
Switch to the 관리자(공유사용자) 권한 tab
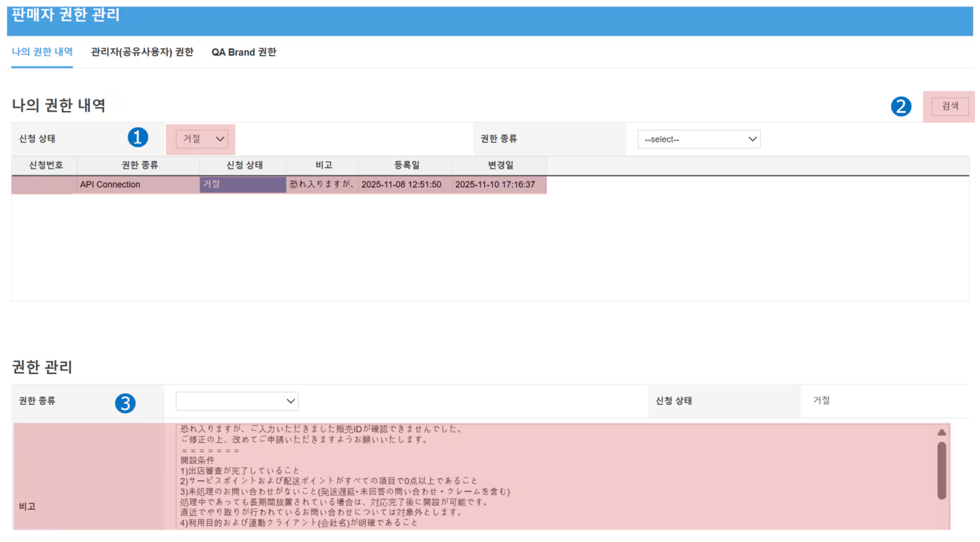[x=142, y=52]
